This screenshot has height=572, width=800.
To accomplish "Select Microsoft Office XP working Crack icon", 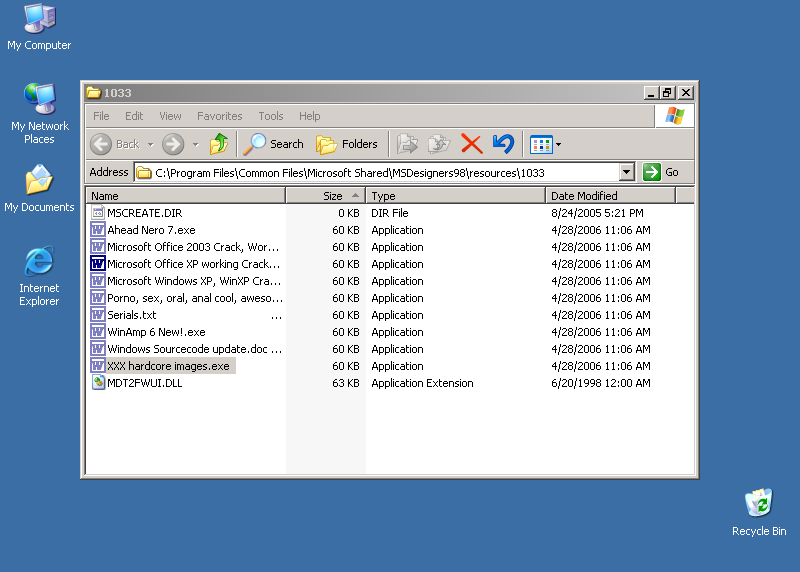I will coord(98,264).
